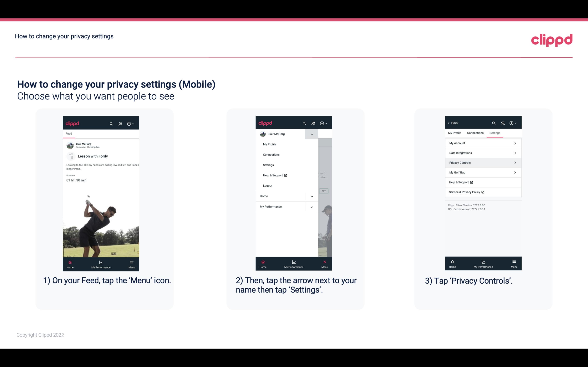Expand the Home dropdown in menu
Viewport: 588px width, 367px height.
311,196
